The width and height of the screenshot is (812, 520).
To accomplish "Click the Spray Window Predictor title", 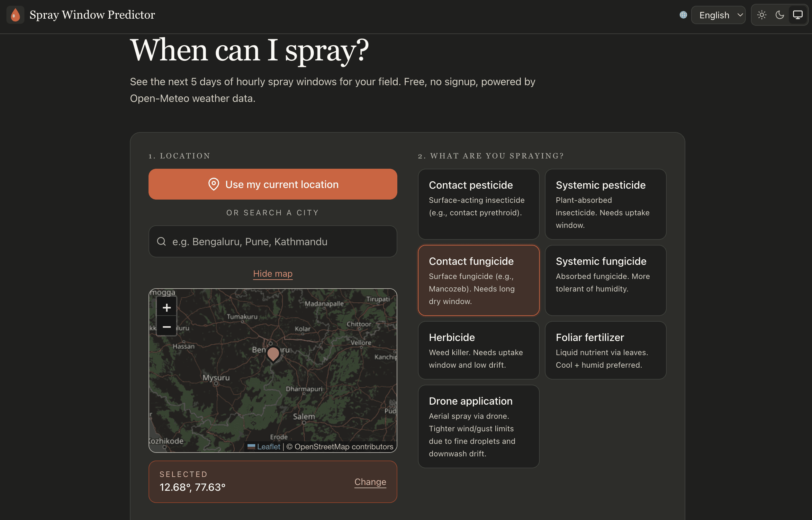I will (x=92, y=15).
